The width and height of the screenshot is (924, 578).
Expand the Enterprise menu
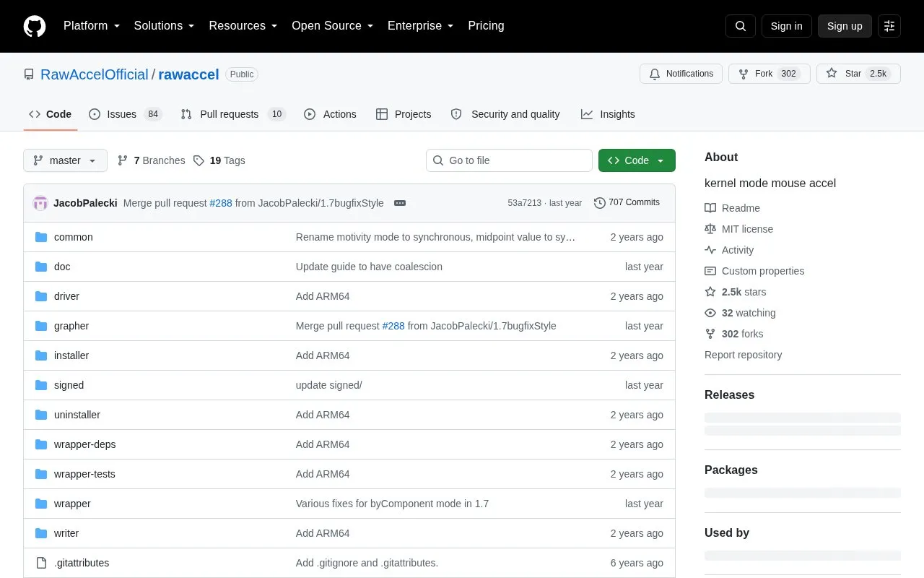(x=420, y=26)
